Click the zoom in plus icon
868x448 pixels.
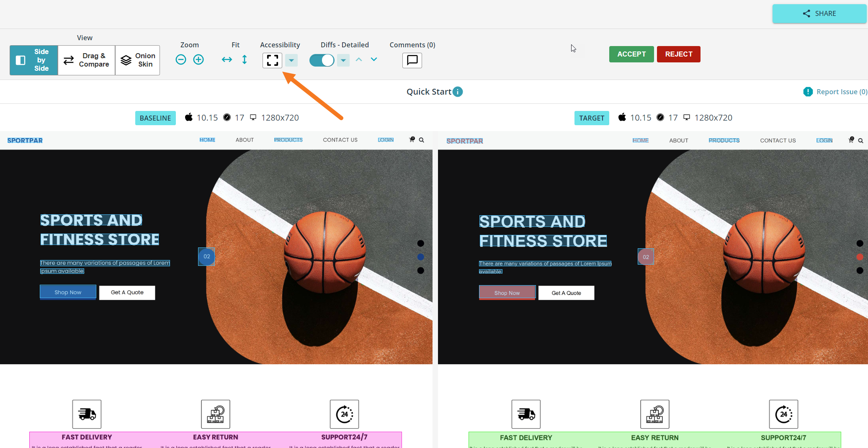click(198, 60)
